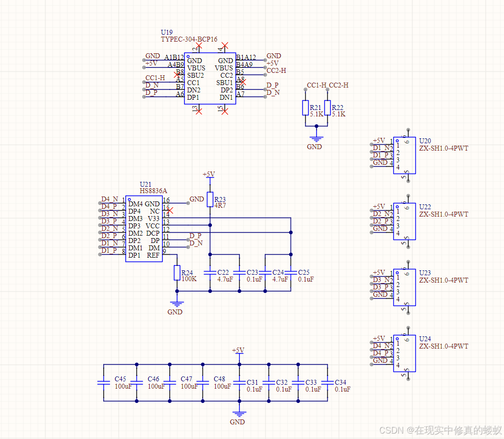Click the D_N net label at U21 pin 10
This screenshot has height=439, width=504.
pyautogui.click(x=196, y=243)
